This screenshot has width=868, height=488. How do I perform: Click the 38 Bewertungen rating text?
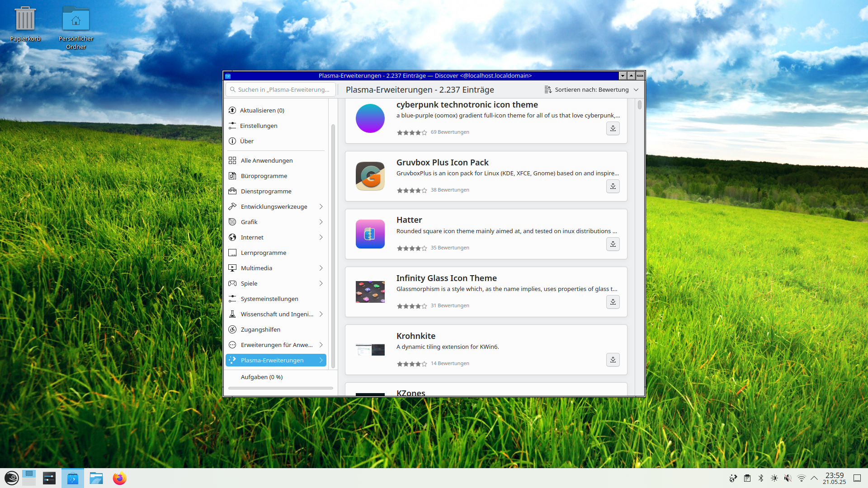tap(450, 190)
